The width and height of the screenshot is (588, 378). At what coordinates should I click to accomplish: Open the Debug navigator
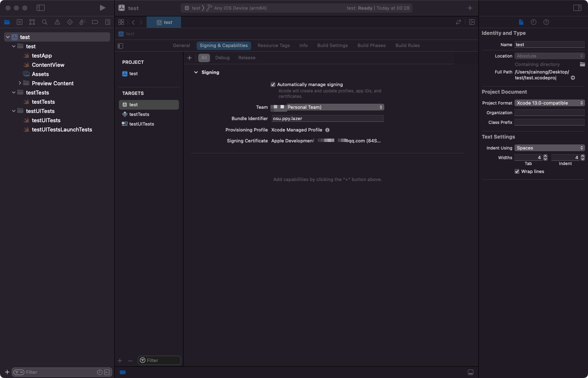(x=82, y=22)
